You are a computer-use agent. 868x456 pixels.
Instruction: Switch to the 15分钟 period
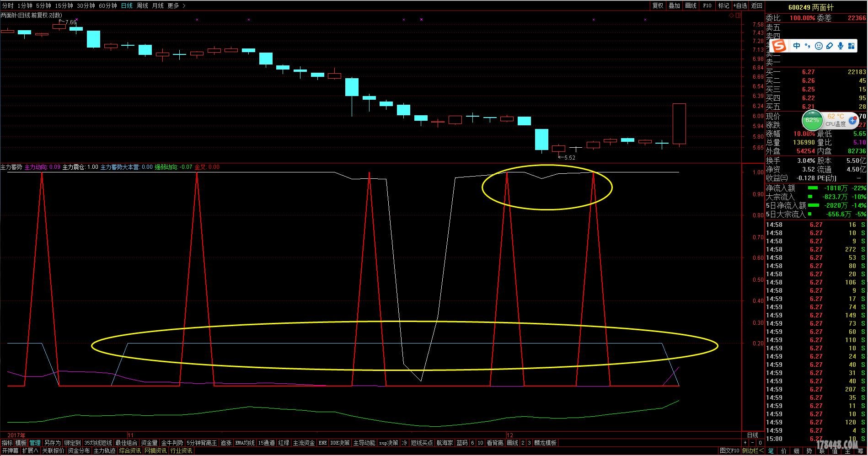(64, 5)
